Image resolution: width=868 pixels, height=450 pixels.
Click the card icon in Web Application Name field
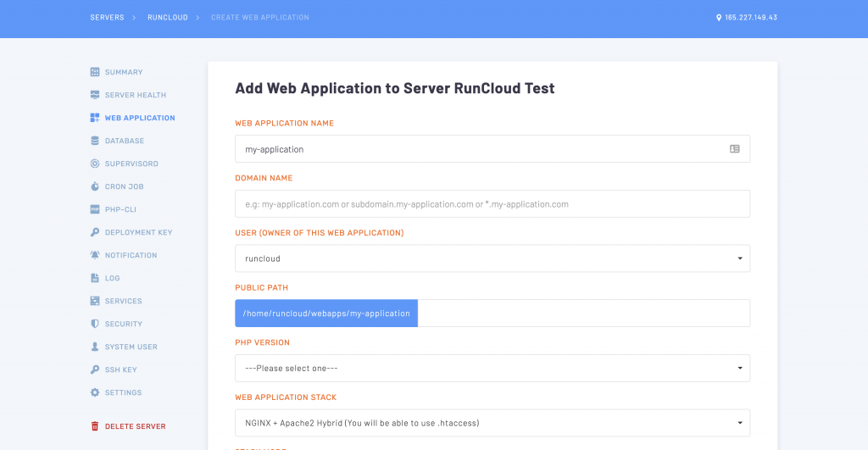click(x=735, y=149)
